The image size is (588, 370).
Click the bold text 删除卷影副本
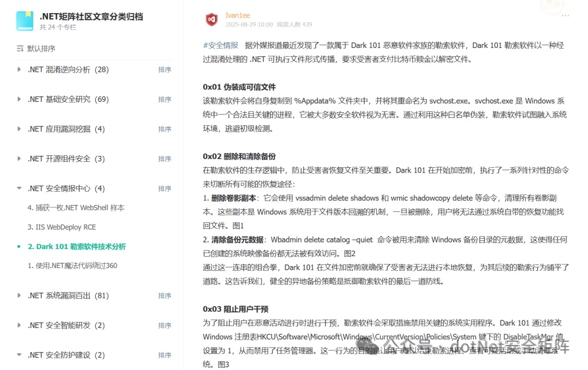[234, 198]
